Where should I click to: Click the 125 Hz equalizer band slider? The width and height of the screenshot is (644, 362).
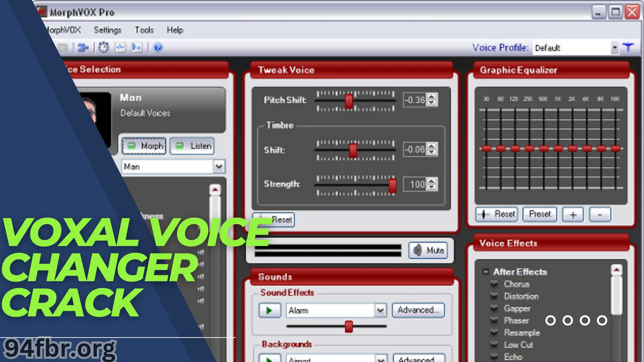click(x=515, y=148)
